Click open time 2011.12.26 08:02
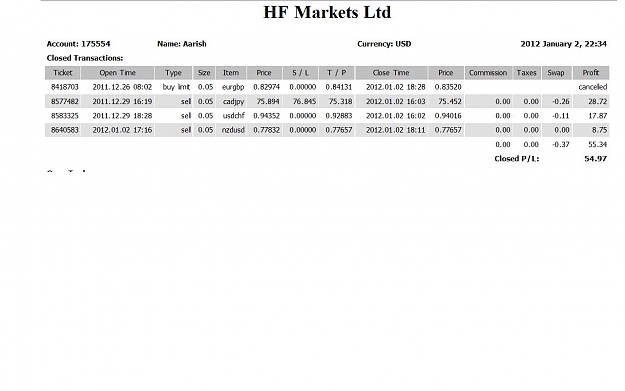This screenshot has height=391, width=625. pos(122,87)
